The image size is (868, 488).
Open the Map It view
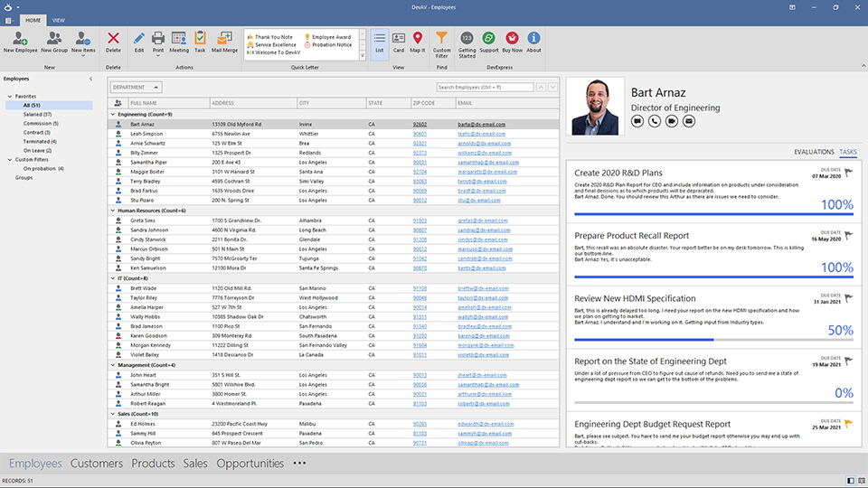418,39
